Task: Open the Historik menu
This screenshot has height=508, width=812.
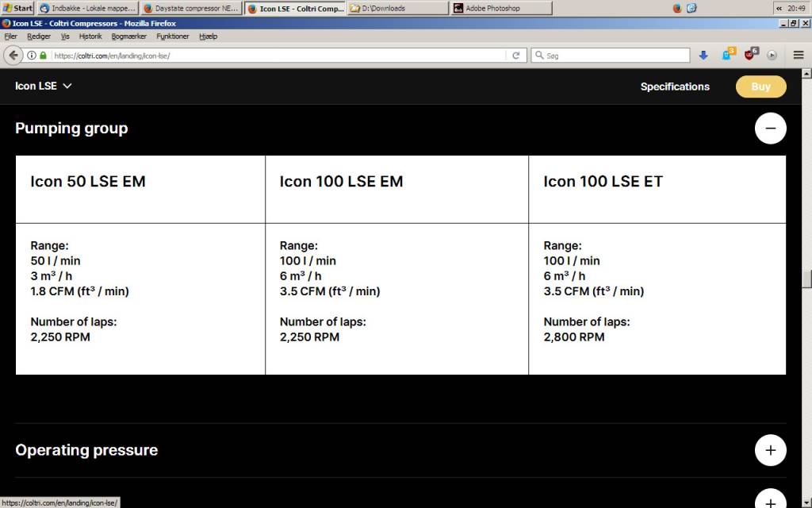Action: [x=90, y=37]
